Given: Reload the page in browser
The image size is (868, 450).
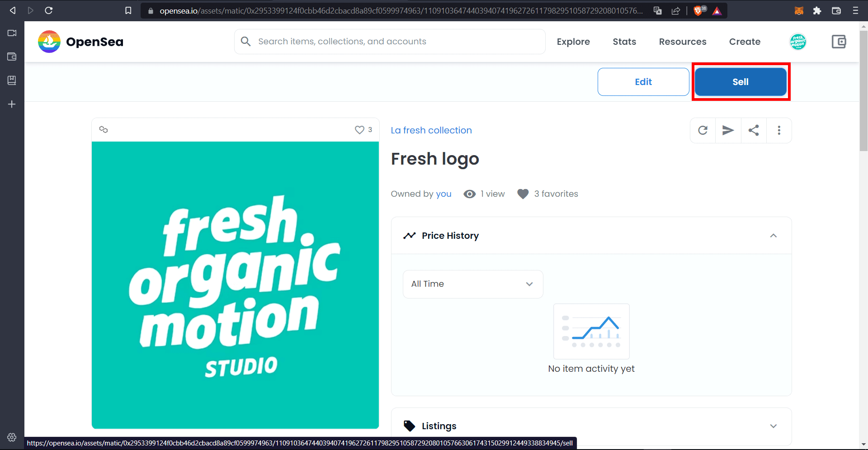Looking at the screenshot, I should [x=49, y=10].
